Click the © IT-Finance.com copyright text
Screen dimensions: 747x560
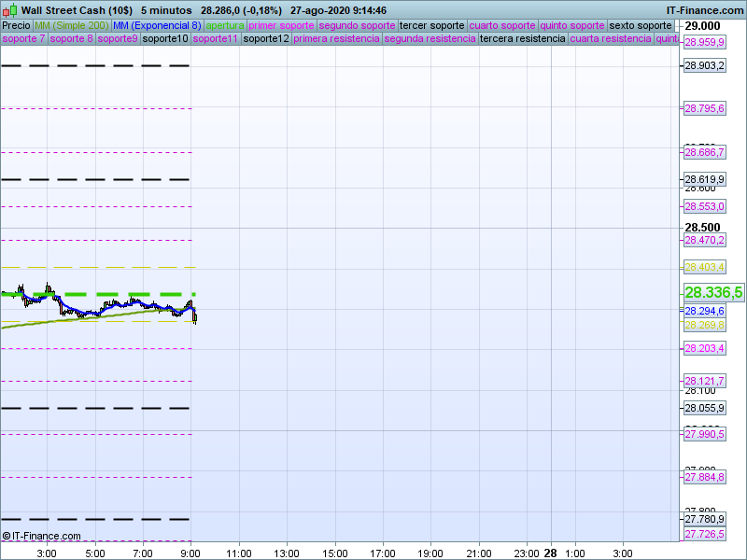(41, 536)
